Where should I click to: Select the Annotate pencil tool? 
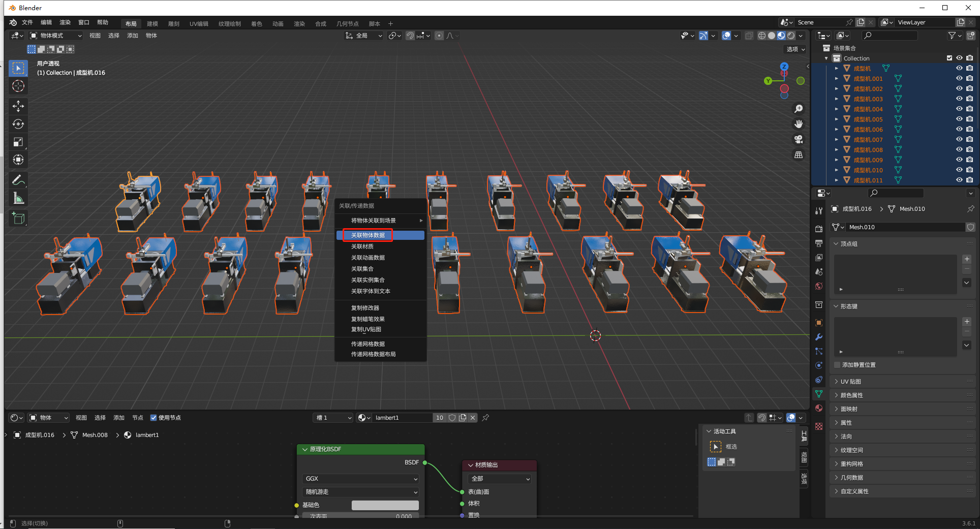pos(18,180)
